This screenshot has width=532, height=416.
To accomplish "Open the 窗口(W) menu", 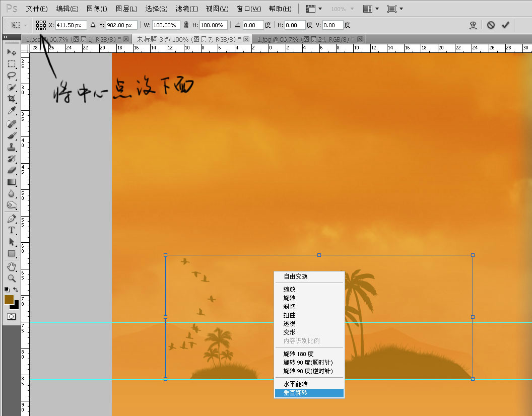I will click(249, 9).
